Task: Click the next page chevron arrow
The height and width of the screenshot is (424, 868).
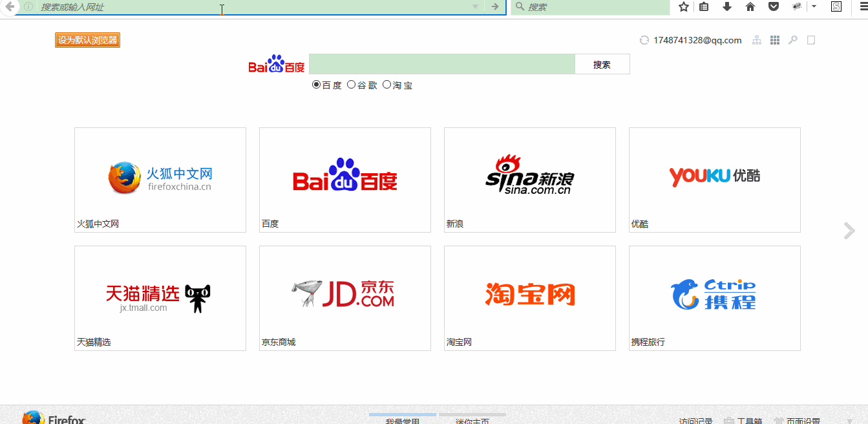Action: tap(849, 231)
